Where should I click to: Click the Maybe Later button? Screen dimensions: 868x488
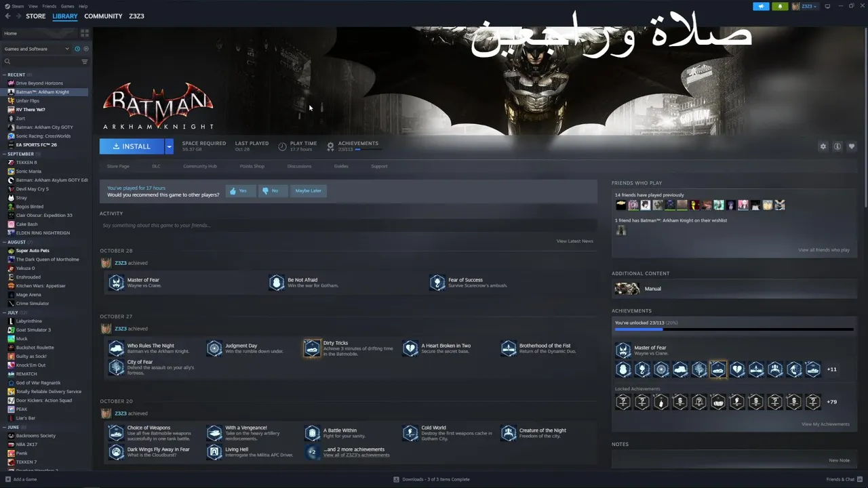(309, 191)
